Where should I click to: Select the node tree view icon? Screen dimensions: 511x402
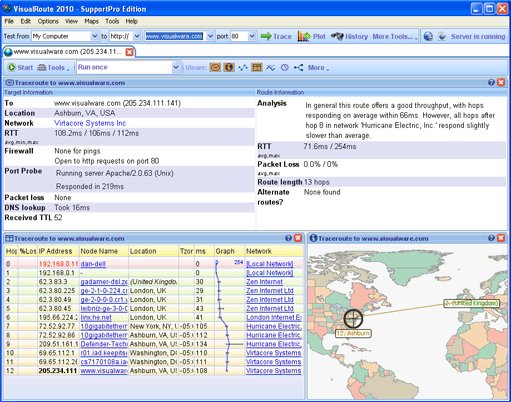pos(298,68)
